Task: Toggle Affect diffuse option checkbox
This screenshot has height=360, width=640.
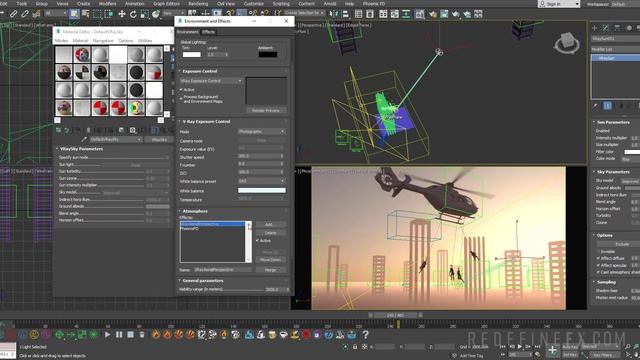Action: click(x=598, y=258)
